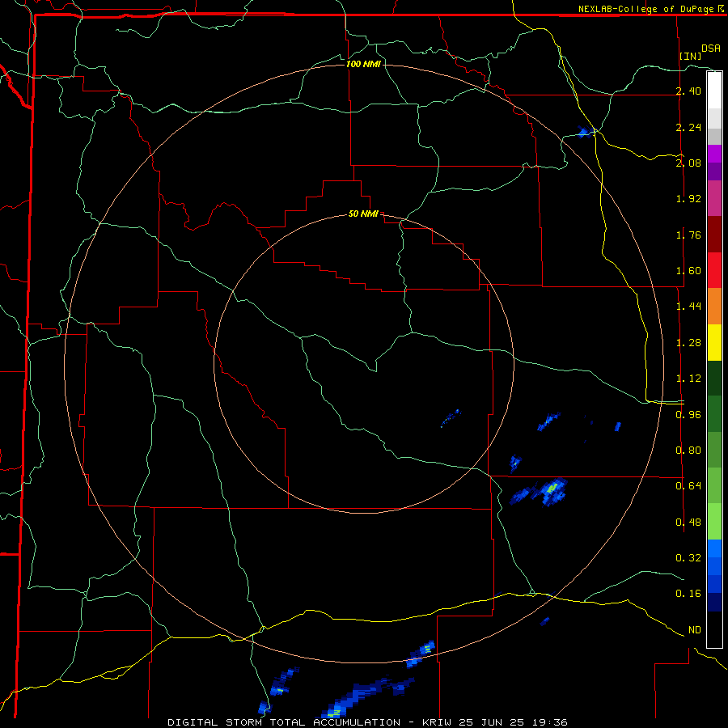This screenshot has width=728, height=728.
Task: Select the 1.12 legend value
Action: (688, 379)
